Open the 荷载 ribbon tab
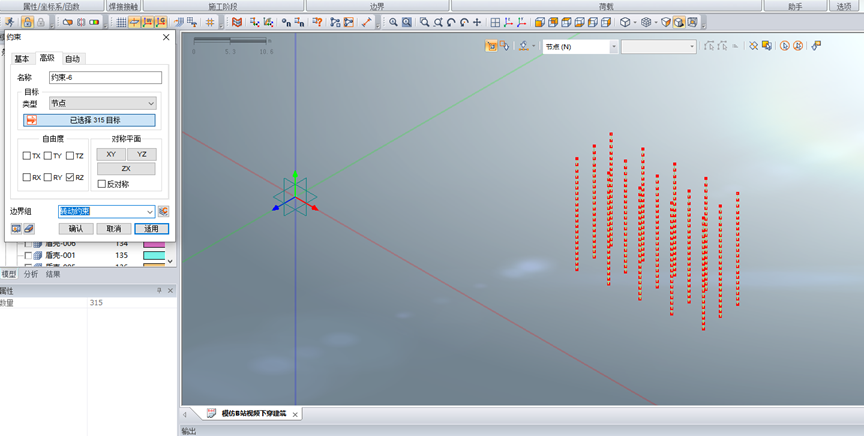The width and height of the screenshot is (864, 436). pyautogui.click(x=606, y=6)
